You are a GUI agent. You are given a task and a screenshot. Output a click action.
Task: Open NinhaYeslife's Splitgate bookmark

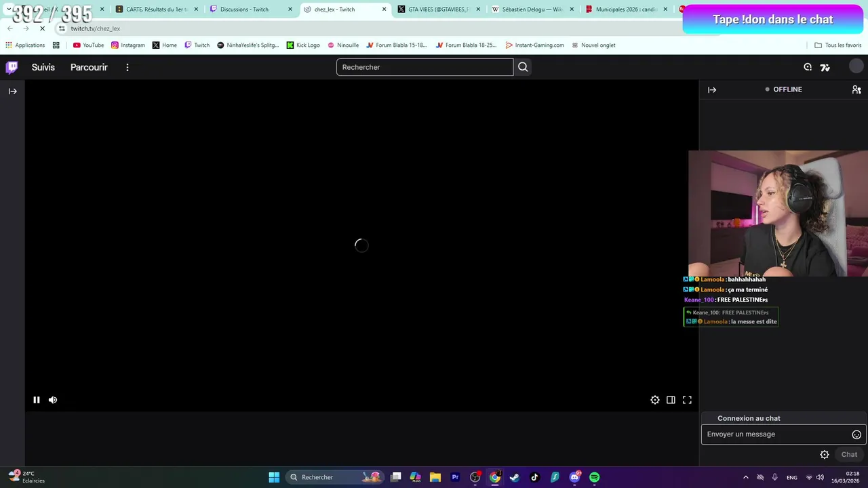click(x=248, y=45)
